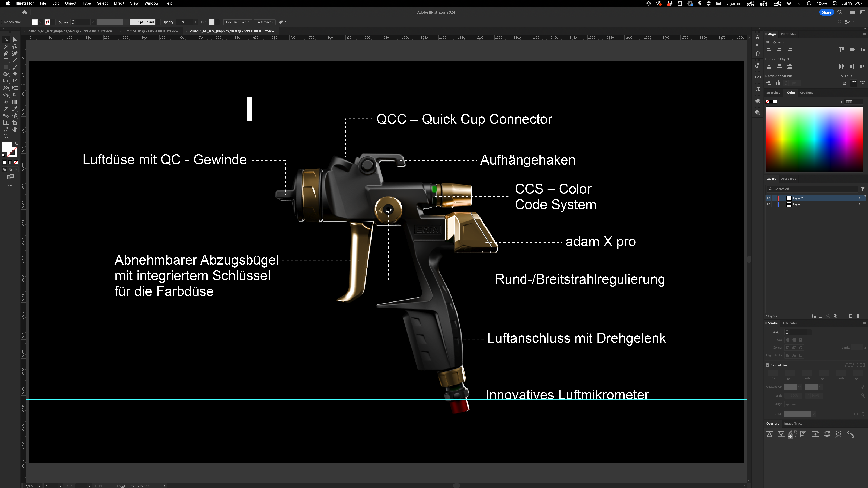The width and height of the screenshot is (868, 488).
Task: Open the Object menu
Action: pos(70,3)
